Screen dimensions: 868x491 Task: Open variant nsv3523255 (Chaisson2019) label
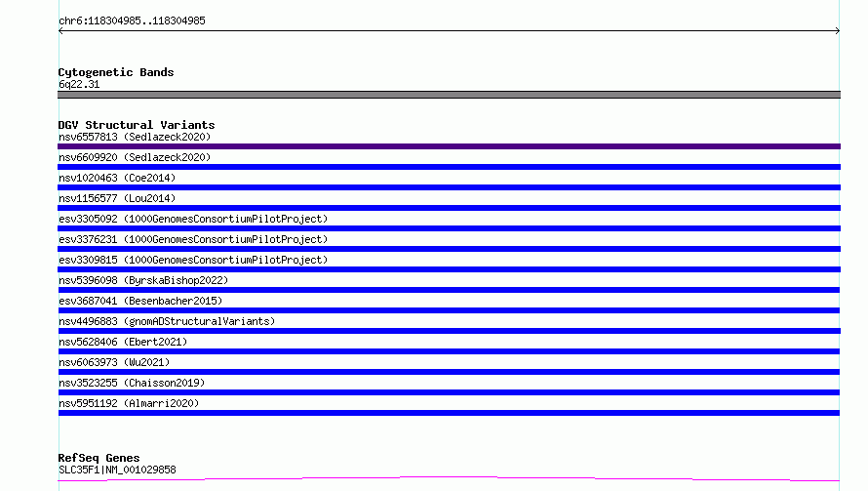pyautogui.click(x=132, y=383)
